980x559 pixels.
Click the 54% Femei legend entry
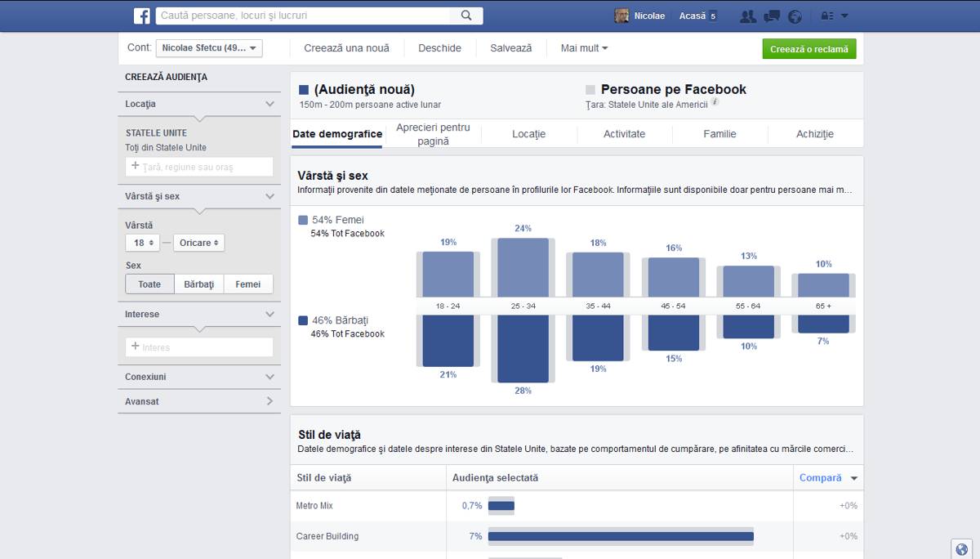[332, 220]
